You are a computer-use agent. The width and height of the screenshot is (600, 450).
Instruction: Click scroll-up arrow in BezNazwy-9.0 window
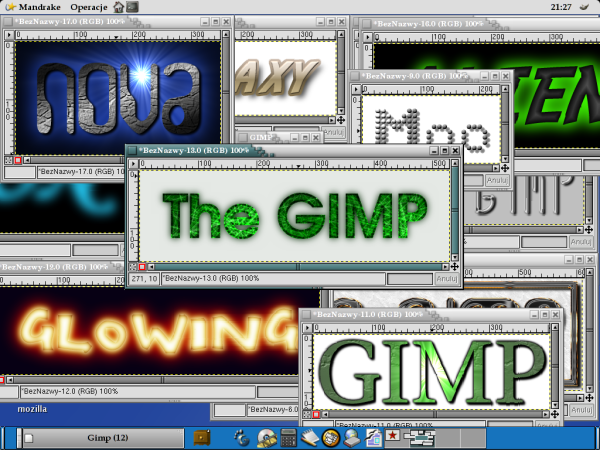[x=505, y=89]
